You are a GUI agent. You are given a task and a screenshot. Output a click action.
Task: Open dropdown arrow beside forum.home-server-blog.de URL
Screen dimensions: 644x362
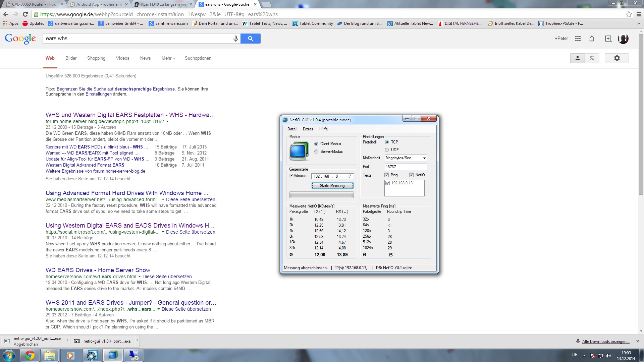167,121
